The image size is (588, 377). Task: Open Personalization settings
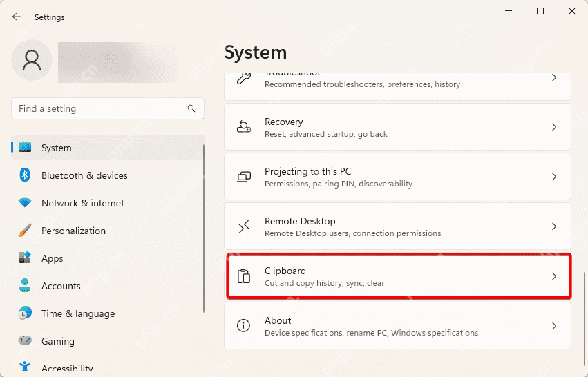point(73,231)
